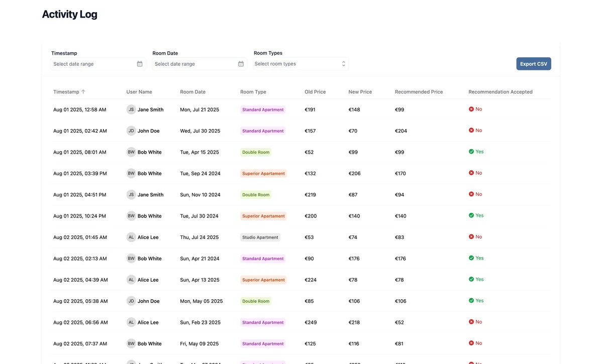
Task: Click the Double Room tag for €219 row
Action: [x=256, y=195]
